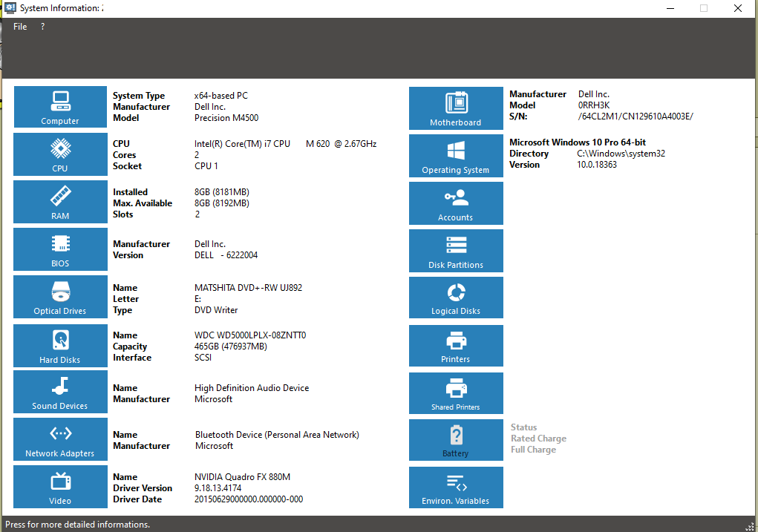The height and width of the screenshot is (532, 758).
Task: Open the Shared Printers tile
Action: click(x=456, y=393)
